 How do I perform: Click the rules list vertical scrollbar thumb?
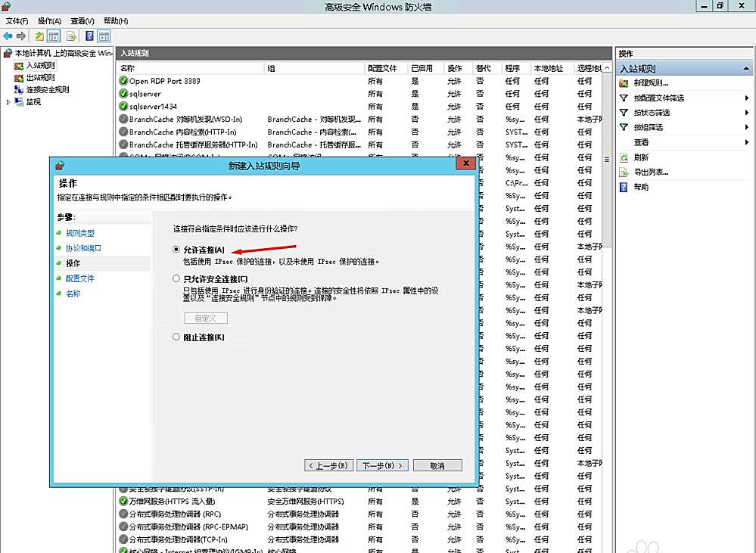[x=607, y=159]
